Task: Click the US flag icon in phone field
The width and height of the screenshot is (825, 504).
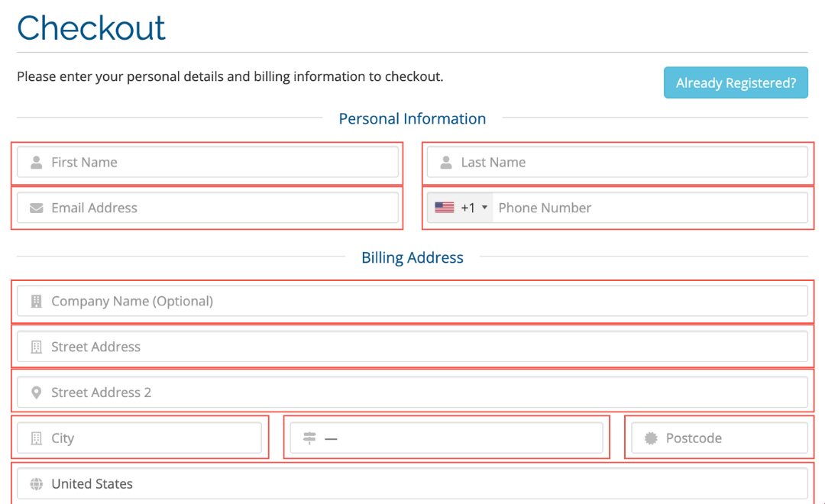Action: (445, 208)
